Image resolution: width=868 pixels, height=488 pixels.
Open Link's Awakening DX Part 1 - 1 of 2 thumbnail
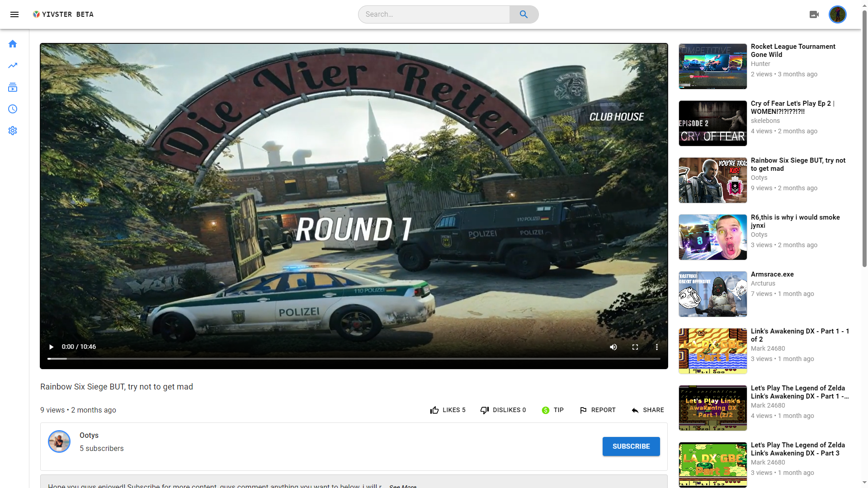pos(712,351)
